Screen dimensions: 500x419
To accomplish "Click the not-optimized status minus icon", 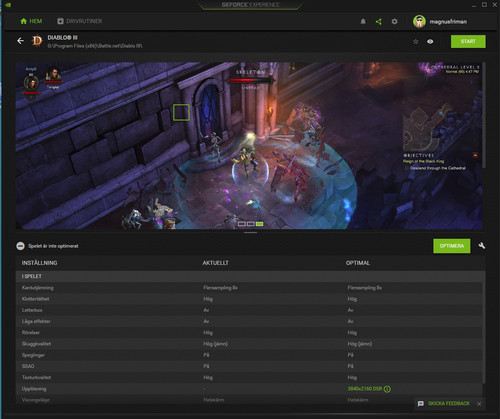I will click(20, 246).
